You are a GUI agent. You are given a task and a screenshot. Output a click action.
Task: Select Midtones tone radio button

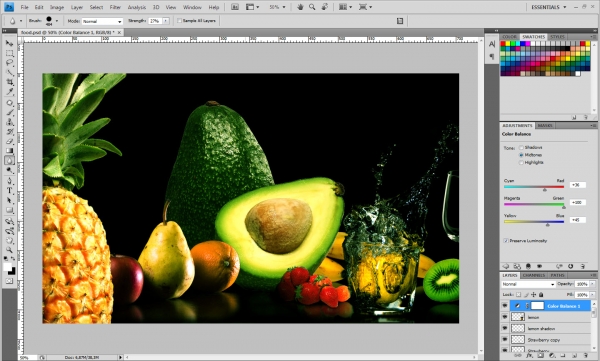[x=521, y=155]
